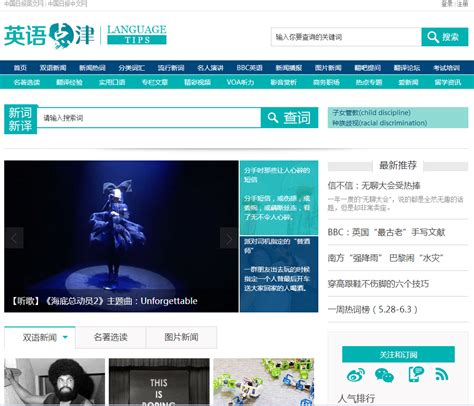Open VOA听力 in the teal navigation bar

240,82
